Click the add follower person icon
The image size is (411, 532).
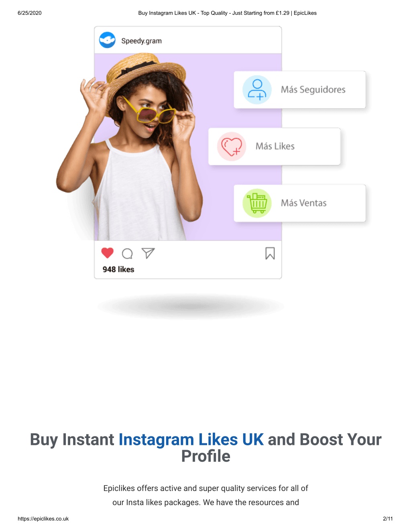[x=257, y=90]
